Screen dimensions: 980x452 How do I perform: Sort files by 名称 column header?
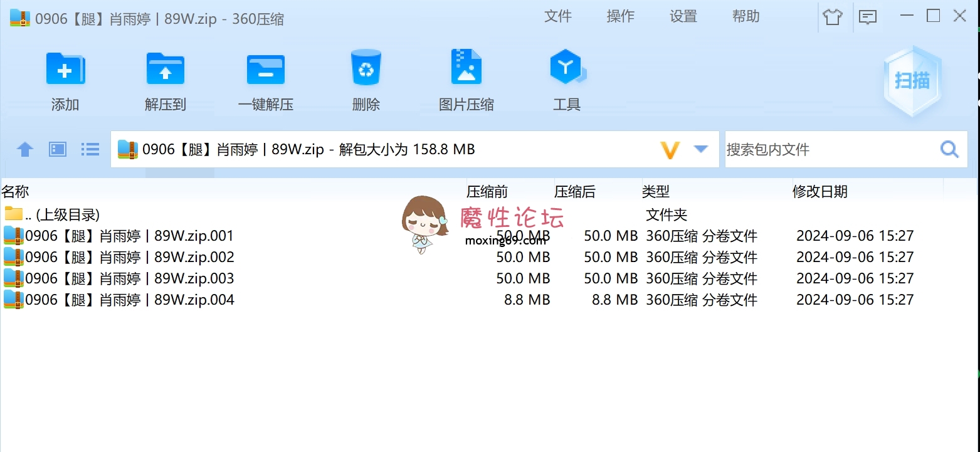16,192
